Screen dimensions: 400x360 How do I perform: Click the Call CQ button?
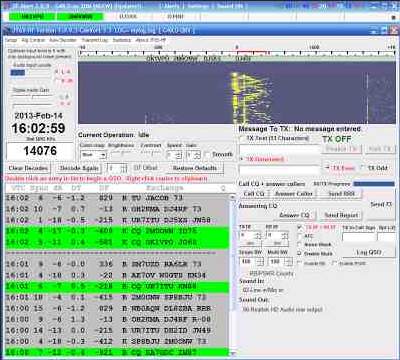click(x=254, y=194)
